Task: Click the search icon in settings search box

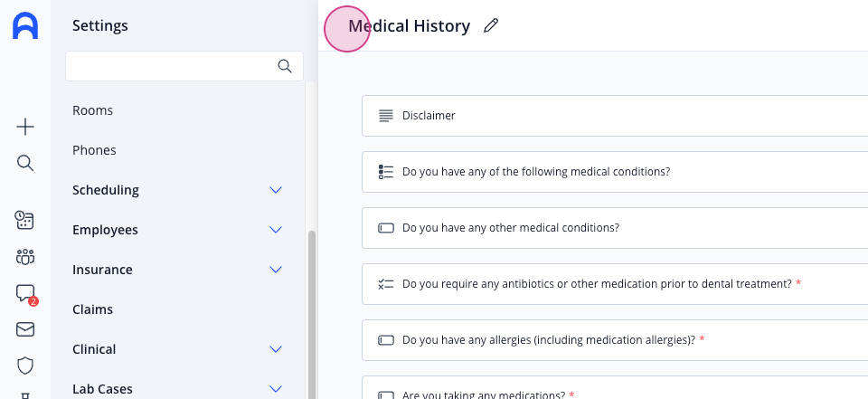Action: tap(285, 66)
